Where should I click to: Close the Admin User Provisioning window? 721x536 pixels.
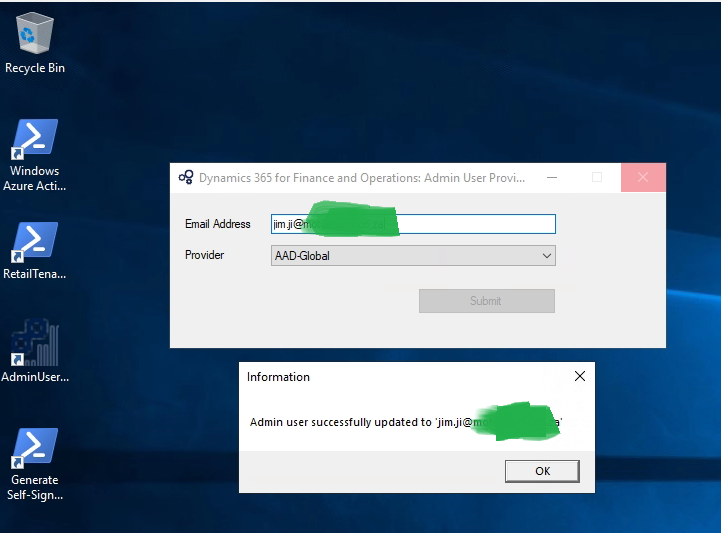click(643, 177)
